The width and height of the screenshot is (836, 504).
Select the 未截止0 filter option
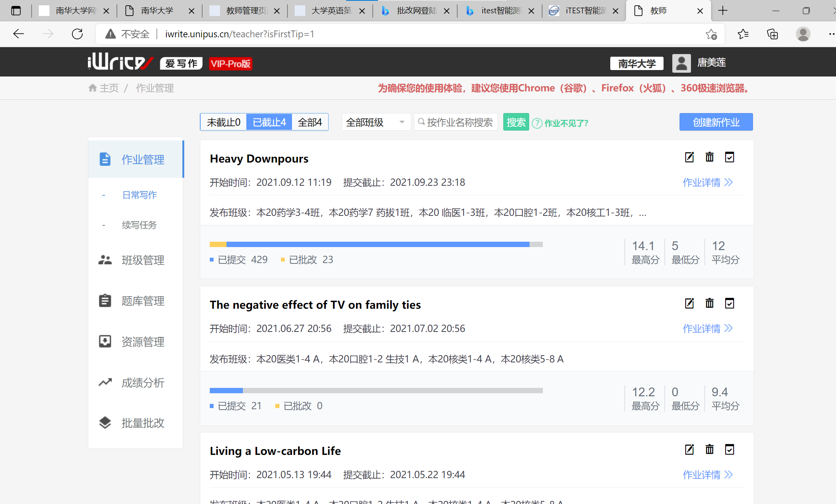[223, 122]
